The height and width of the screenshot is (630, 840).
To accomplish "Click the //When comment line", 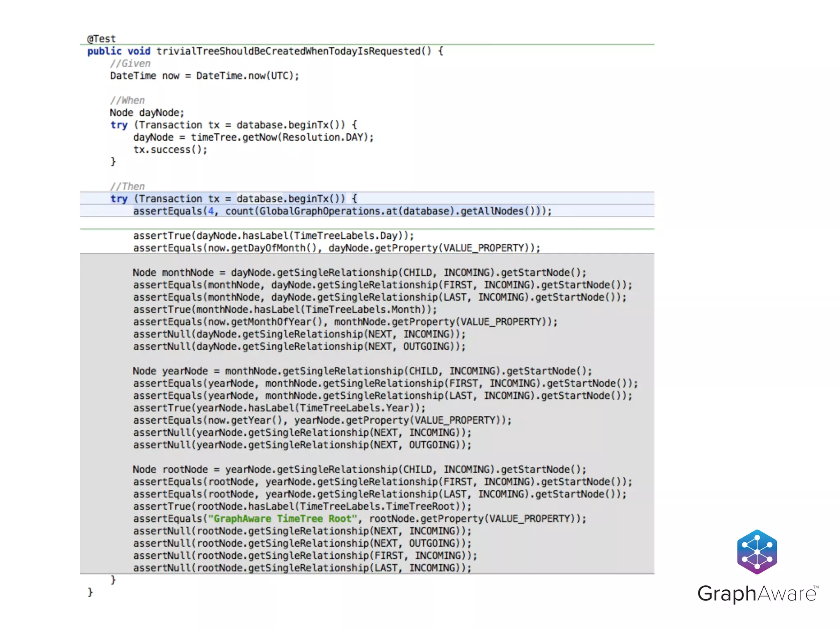I will (x=127, y=100).
